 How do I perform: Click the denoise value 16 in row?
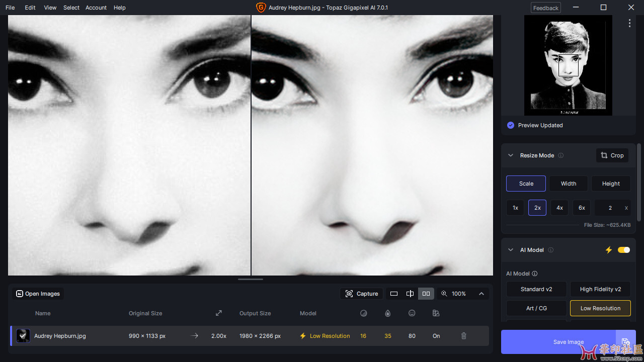[363, 336]
